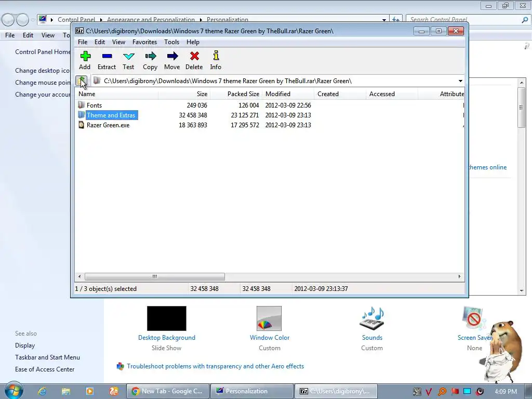
Task: Click the search magnifier in Control Panel
Action: (525, 20)
